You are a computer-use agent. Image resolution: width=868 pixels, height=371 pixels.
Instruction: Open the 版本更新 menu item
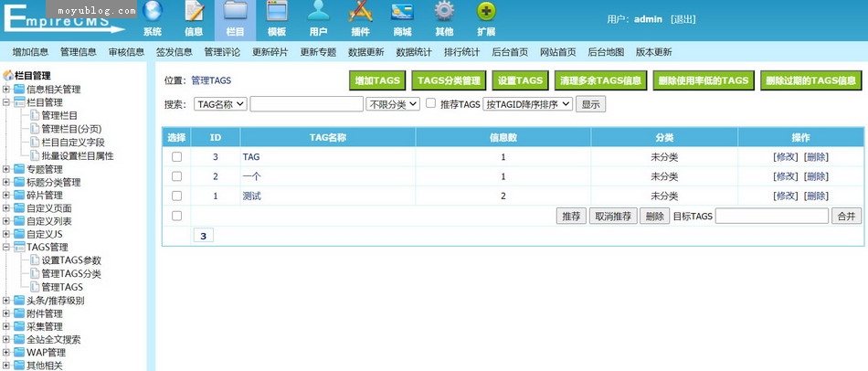click(x=654, y=52)
